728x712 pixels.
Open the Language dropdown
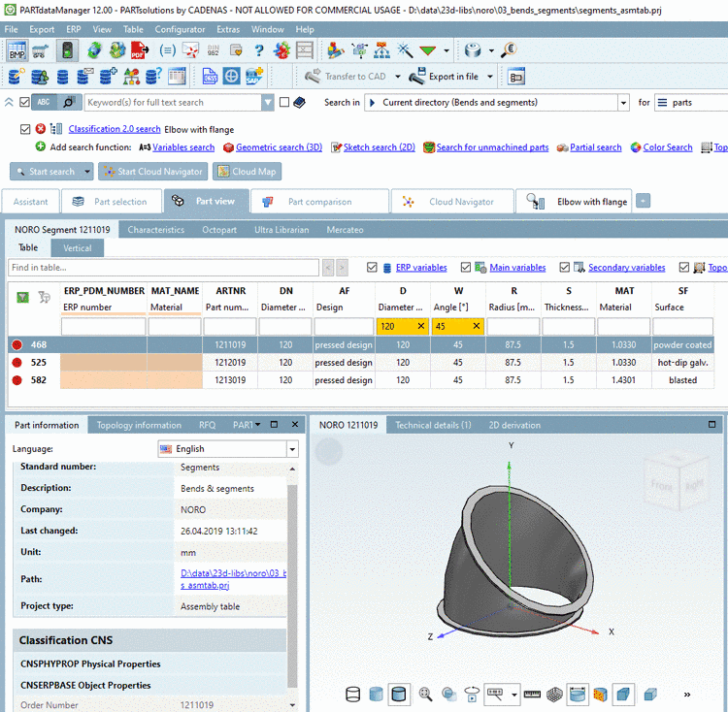[x=292, y=449]
